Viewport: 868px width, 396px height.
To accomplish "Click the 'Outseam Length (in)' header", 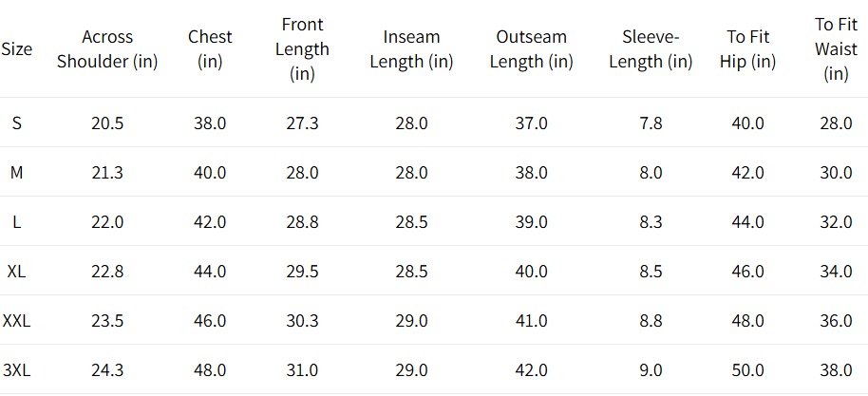I will coord(532,49).
